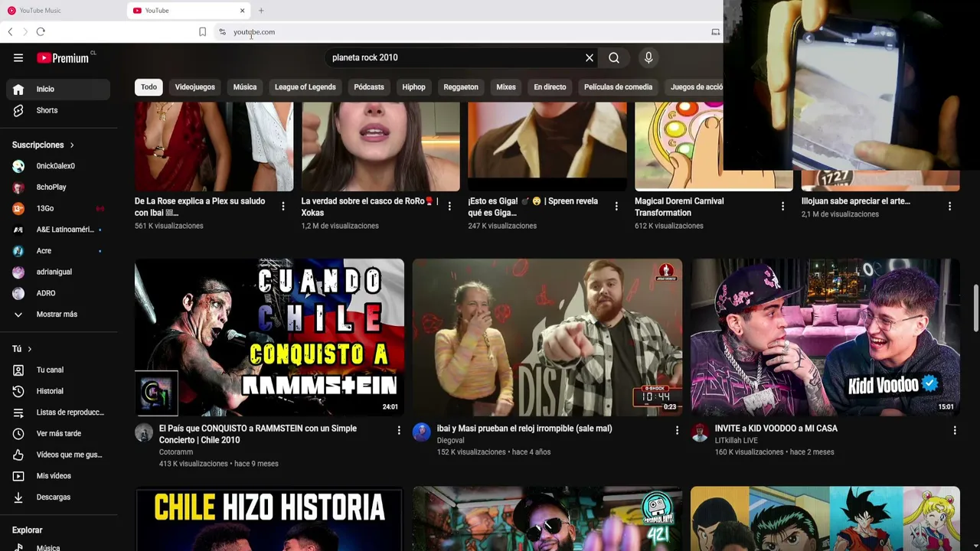
Task: Open options for RoRo casco short
Action: point(449,206)
